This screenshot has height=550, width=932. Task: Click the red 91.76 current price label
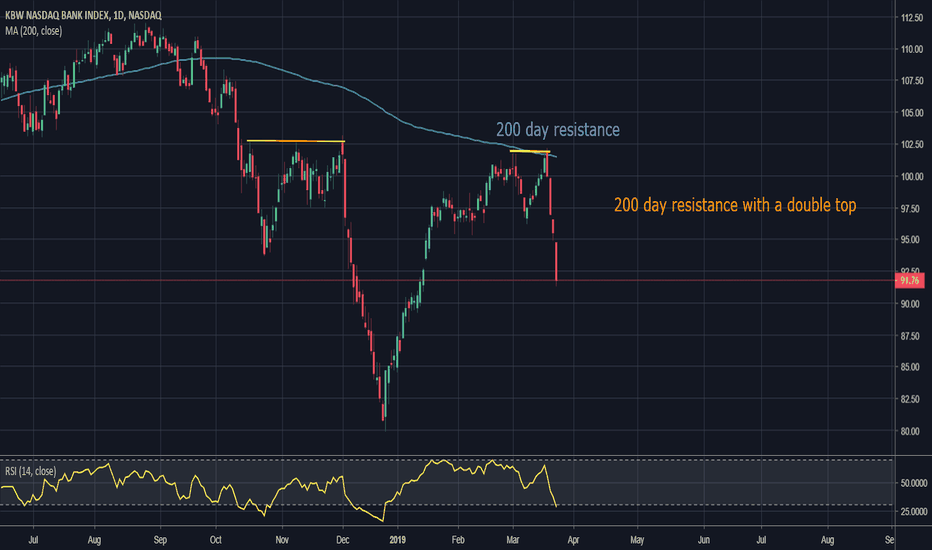[909, 280]
